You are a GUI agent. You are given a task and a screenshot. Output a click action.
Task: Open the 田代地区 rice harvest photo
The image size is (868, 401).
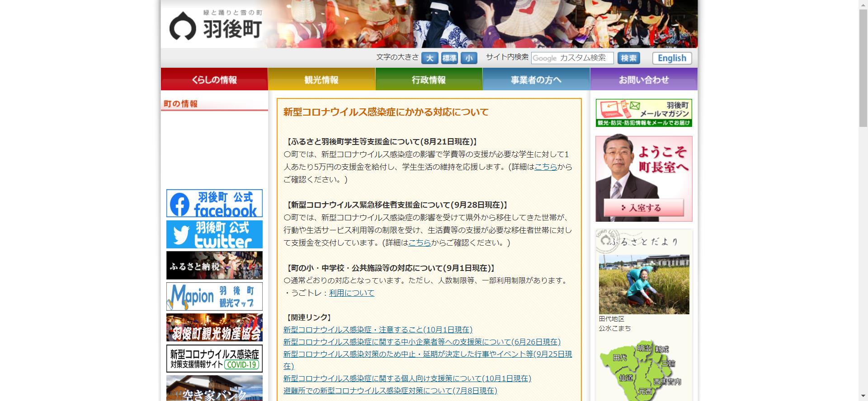(x=644, y=284)
